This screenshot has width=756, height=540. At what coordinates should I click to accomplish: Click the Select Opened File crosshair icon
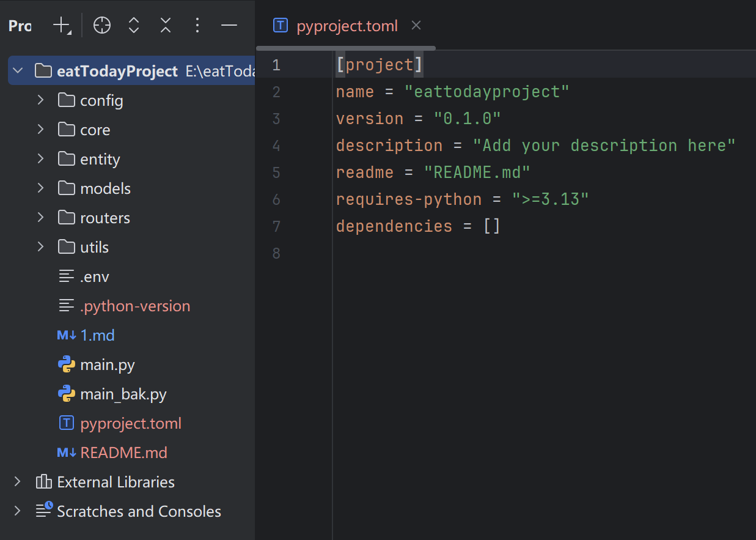102,26
